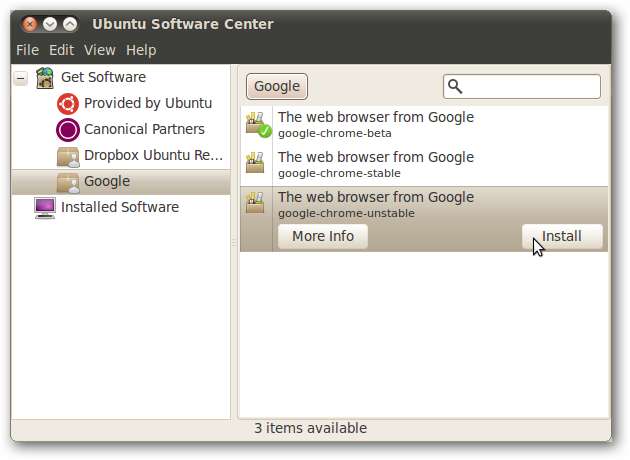Open the File menu
630x460 pixels.
pyautogui.click(x=27, y=50)
